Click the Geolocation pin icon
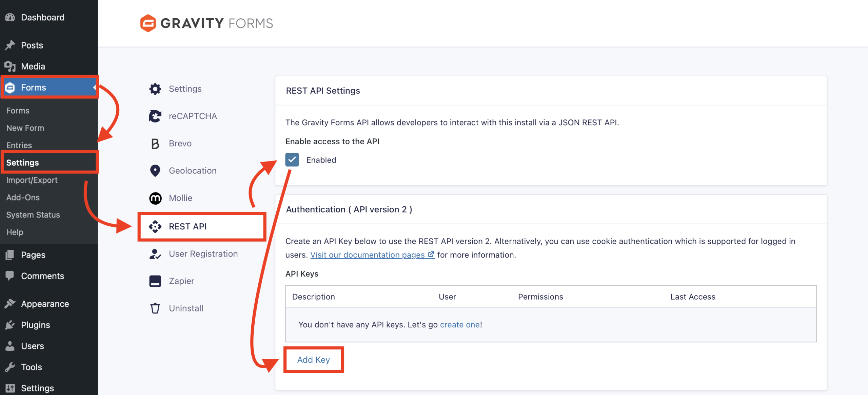The image size is (868, 395). 155,171
